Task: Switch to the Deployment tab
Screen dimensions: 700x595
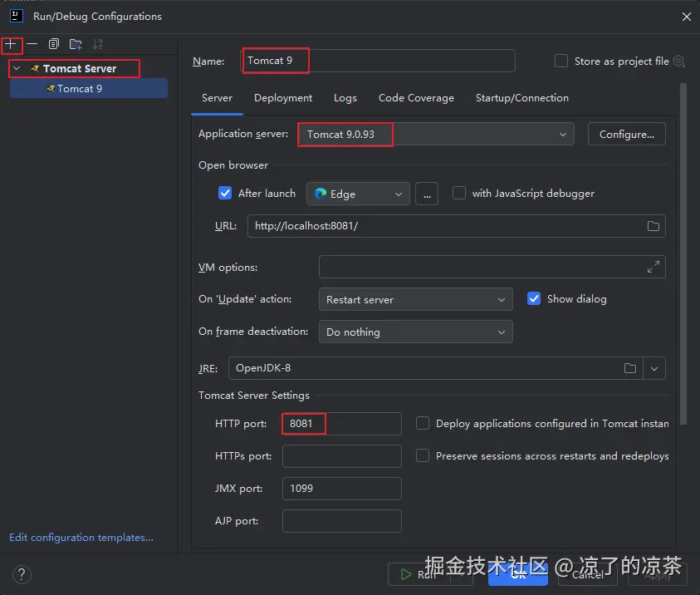Action: pos(283,98)
